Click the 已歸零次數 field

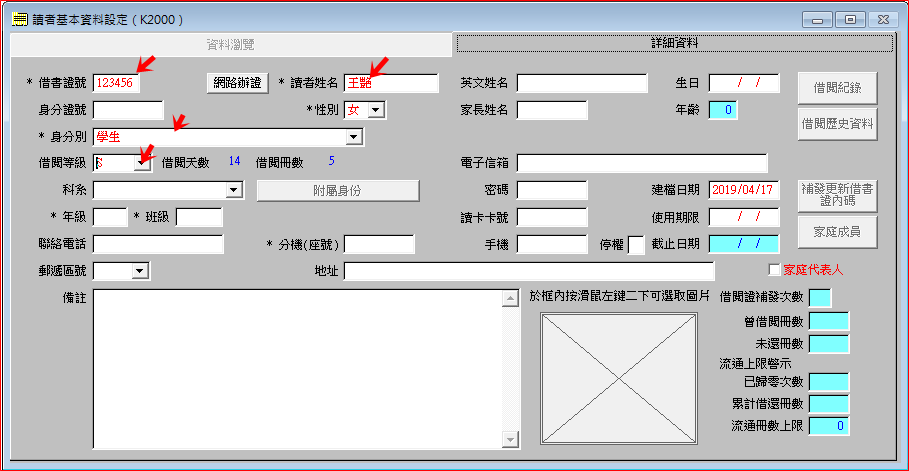[829, 382]
